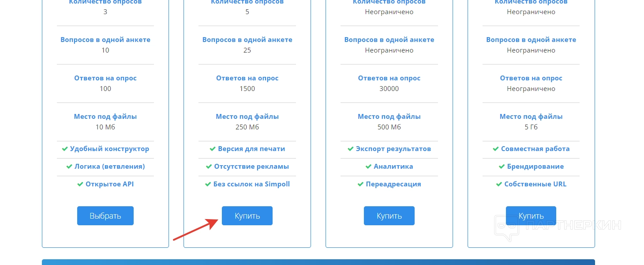Click the Собственные URL feature text

click(x=535, y=184)
